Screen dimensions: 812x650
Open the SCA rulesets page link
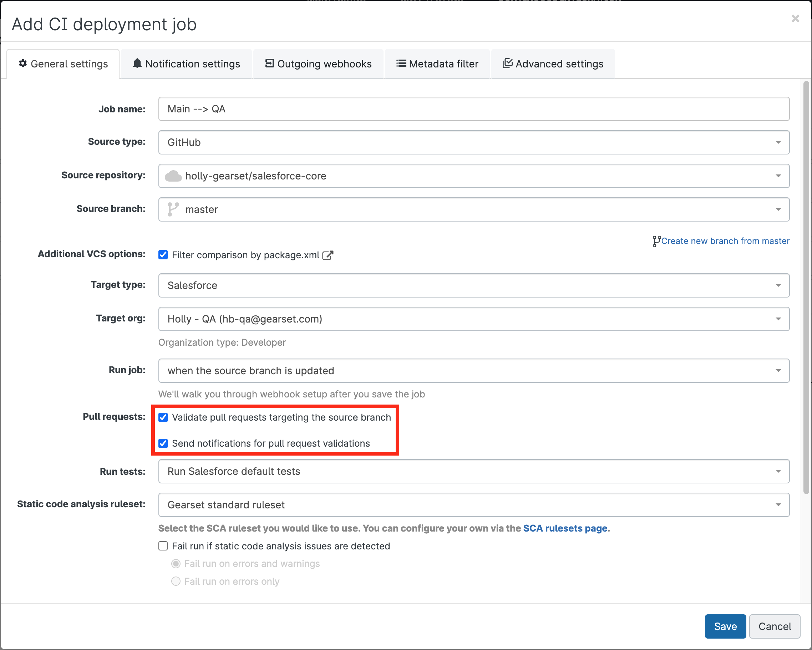[565, 528]
